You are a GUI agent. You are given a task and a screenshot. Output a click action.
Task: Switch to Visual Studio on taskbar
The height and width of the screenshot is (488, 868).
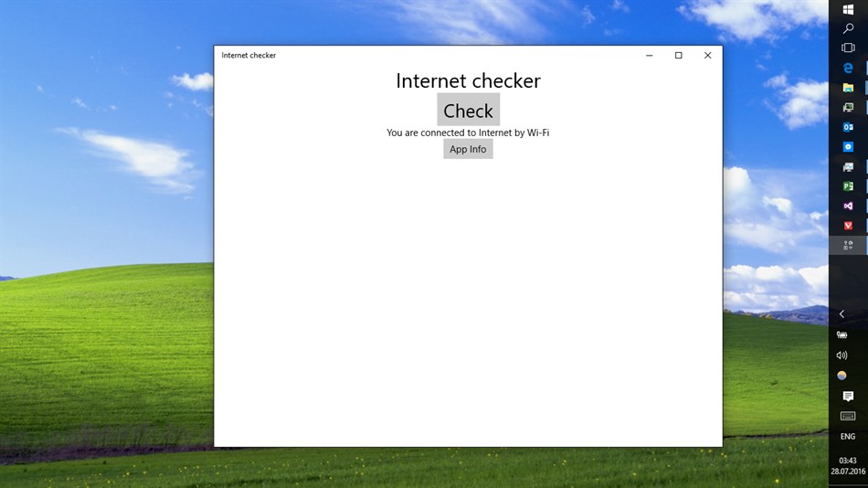click(848, 206)
